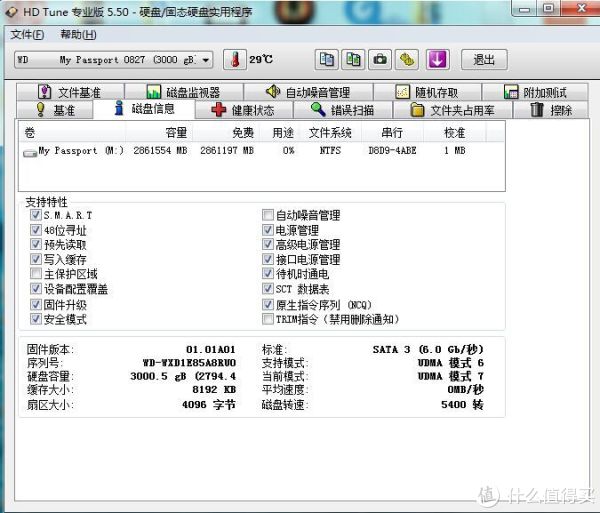Open the 附加测试 tab
The image size is (600, 513).
[x=535, y=92]
